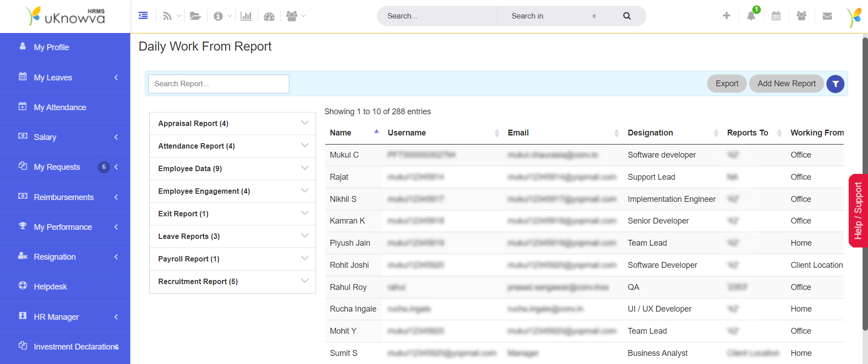
Task: Click the Search Report input field
Action: [219, 84]
